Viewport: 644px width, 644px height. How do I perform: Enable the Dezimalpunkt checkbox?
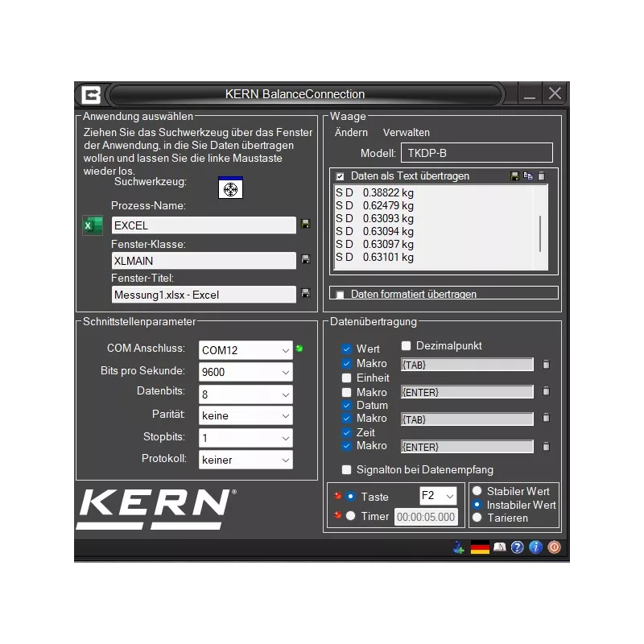click(x=405, y=346)
